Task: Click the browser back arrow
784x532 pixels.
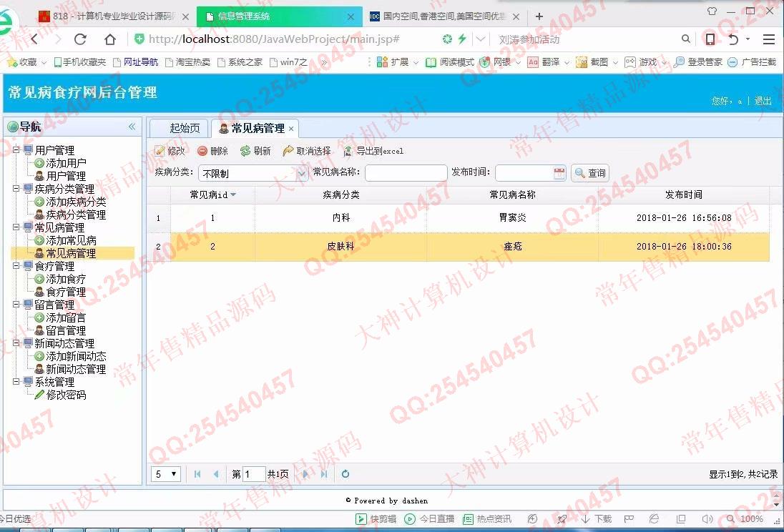Action: coord(34,39)
